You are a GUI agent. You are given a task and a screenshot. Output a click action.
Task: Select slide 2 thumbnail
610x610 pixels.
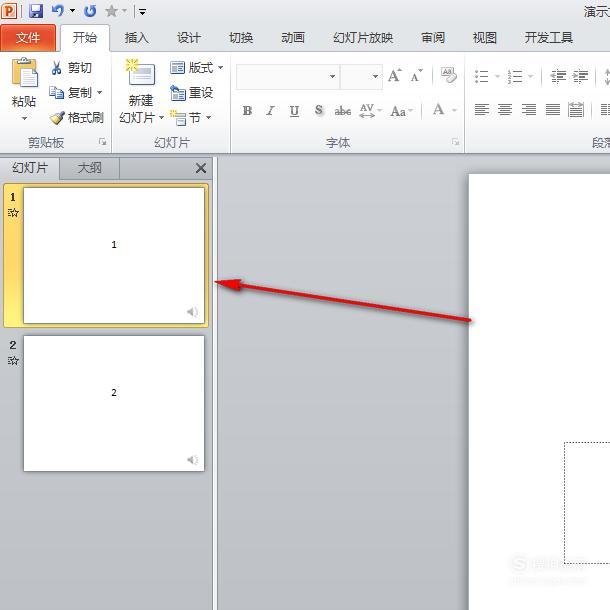[x=114, y=403]
